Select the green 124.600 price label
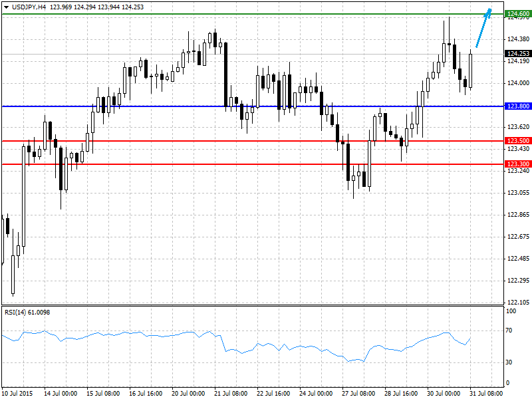532x399 pixels. pos(518,13)
